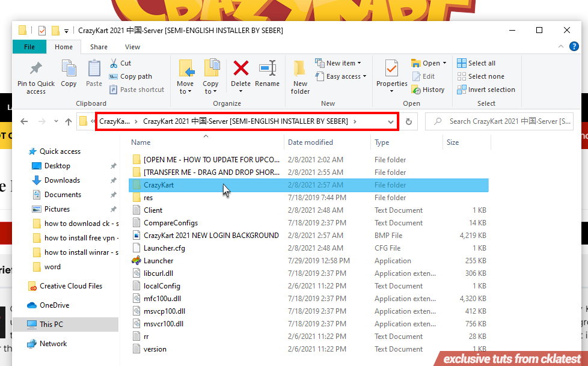Expand the chevron after the current folder in address bar
588x366 pixels.
tap(355, 121)
